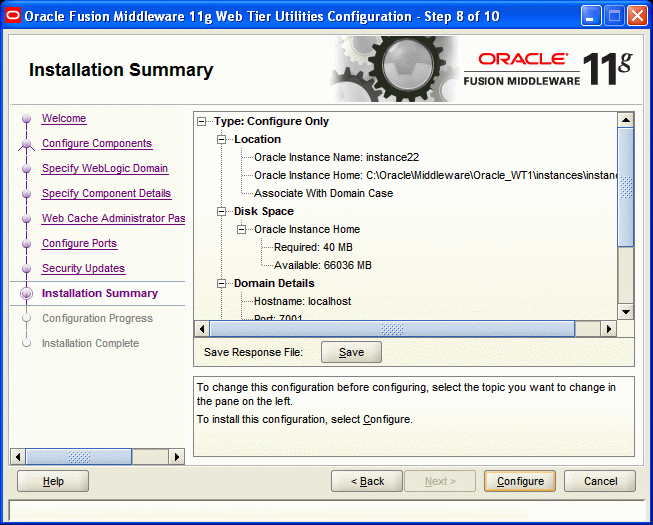Open the Help button
This screenshot has height=525, width=653.
[x=53, y=481]
